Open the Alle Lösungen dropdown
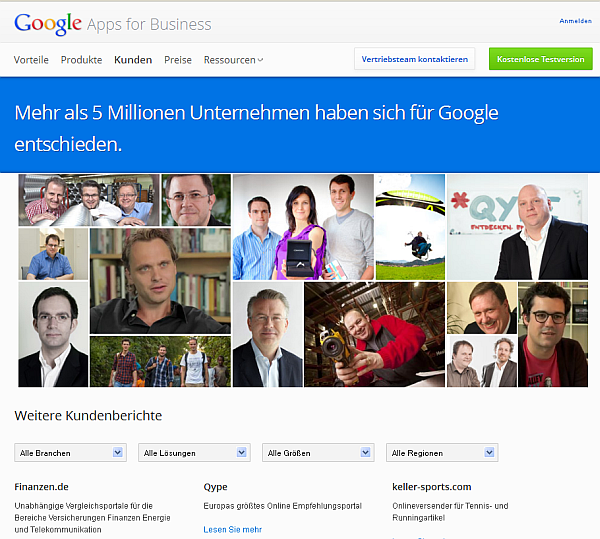 [194, 453]
